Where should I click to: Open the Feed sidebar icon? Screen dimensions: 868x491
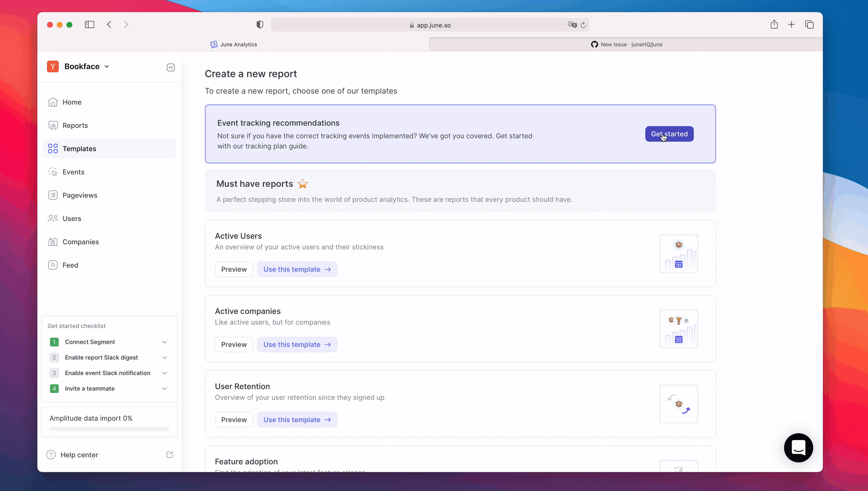click(x=53, y=264)
